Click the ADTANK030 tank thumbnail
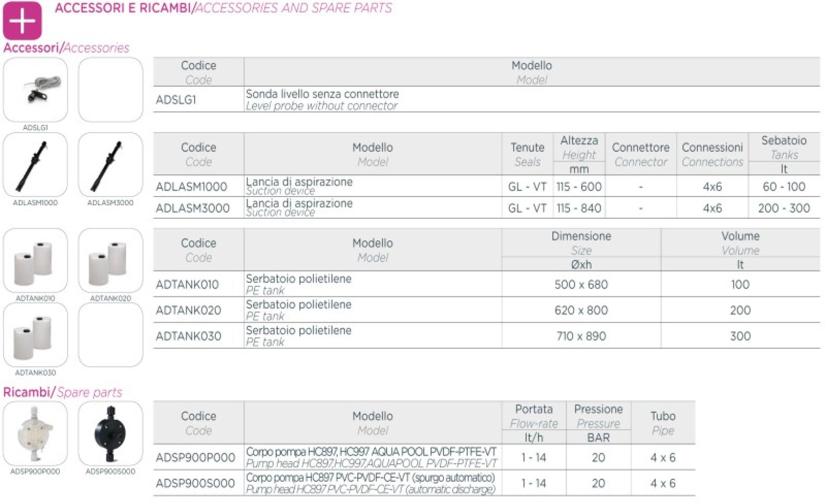The height and width of the screenshot is (504, 826). click(x=35, y=335)
